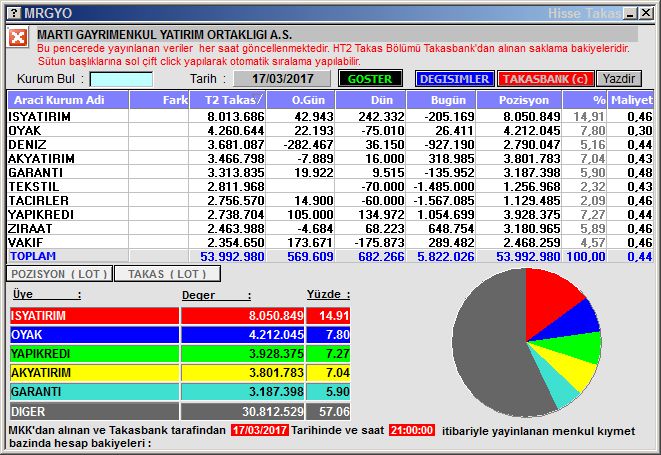Select the VAKIF row in table
The image size is (661, 455).
330,242
